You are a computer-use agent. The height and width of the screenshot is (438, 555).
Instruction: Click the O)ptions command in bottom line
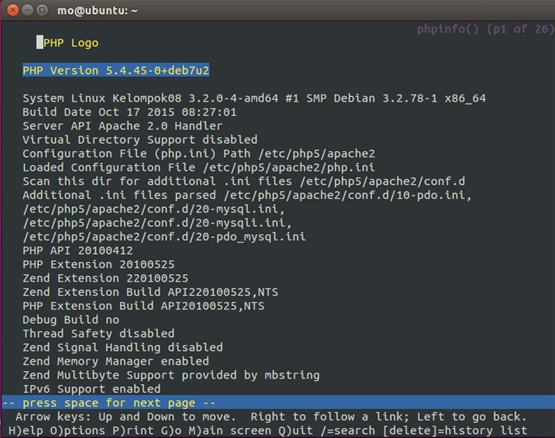pos(78,431)
